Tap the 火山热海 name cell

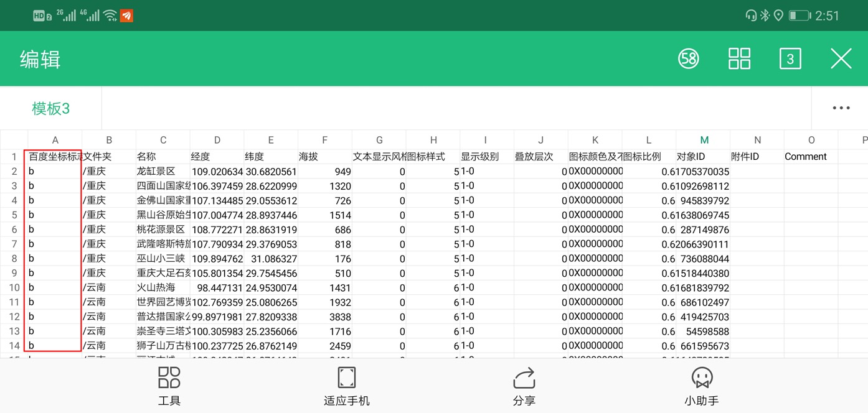point(163,287)
